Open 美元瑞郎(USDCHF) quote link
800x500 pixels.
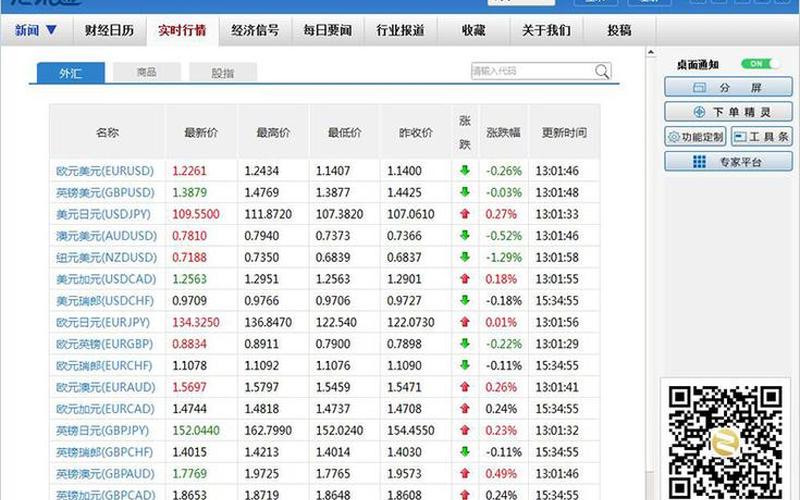tap(105, 301)
